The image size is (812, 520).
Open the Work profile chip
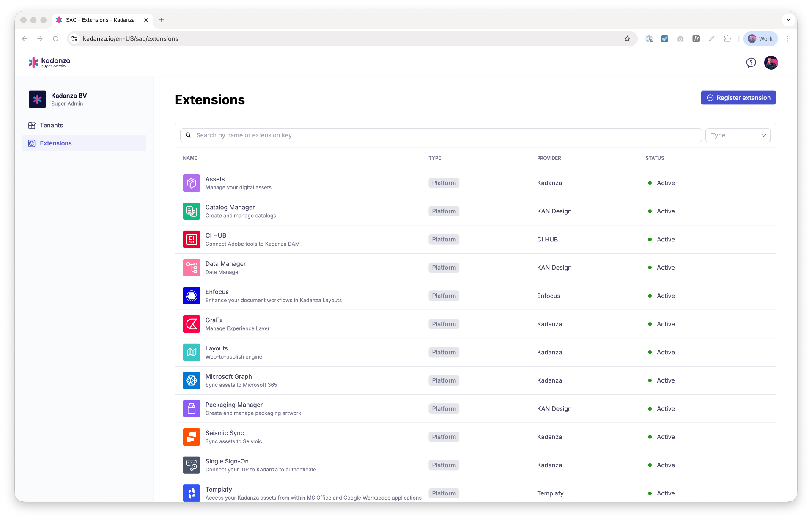(x=761, y=39)
